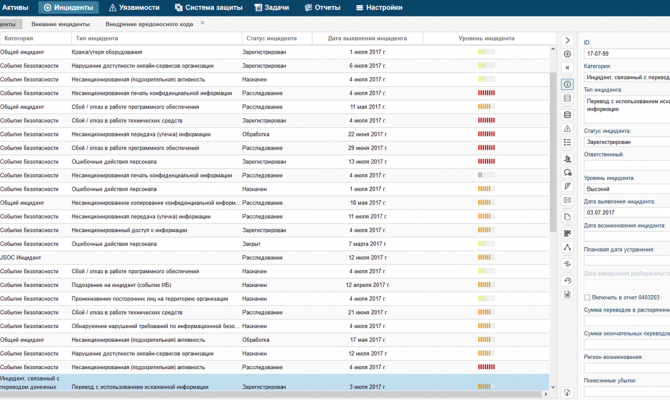Select the row dated 7 марта 2017 г.
This screenshot has width=670, height=400.
(275, 244)
